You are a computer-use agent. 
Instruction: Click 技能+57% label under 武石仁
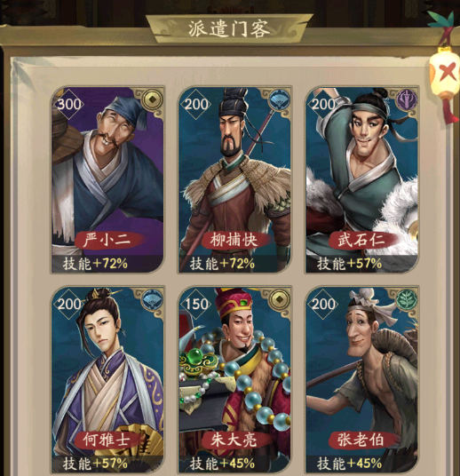[x=349, y=264]
